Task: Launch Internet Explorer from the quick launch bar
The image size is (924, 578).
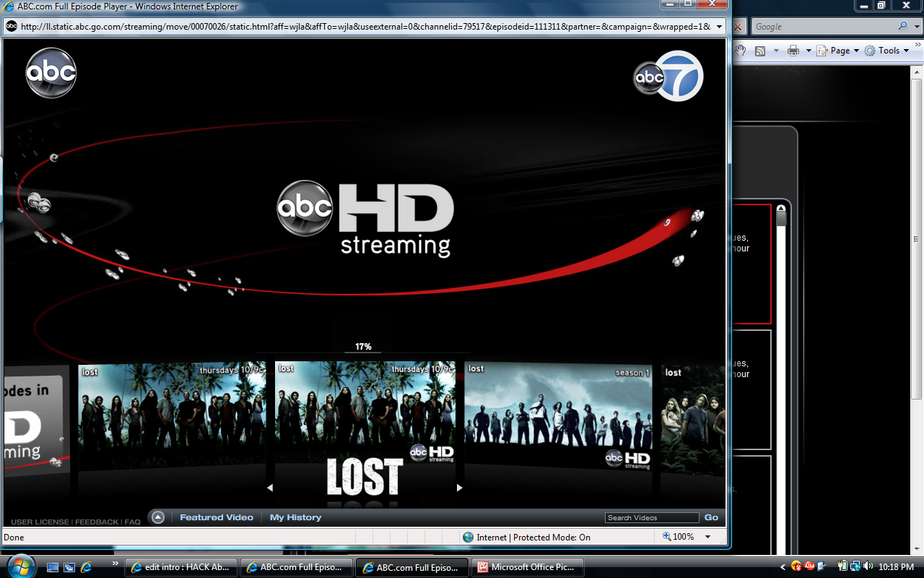Action: 87,567
